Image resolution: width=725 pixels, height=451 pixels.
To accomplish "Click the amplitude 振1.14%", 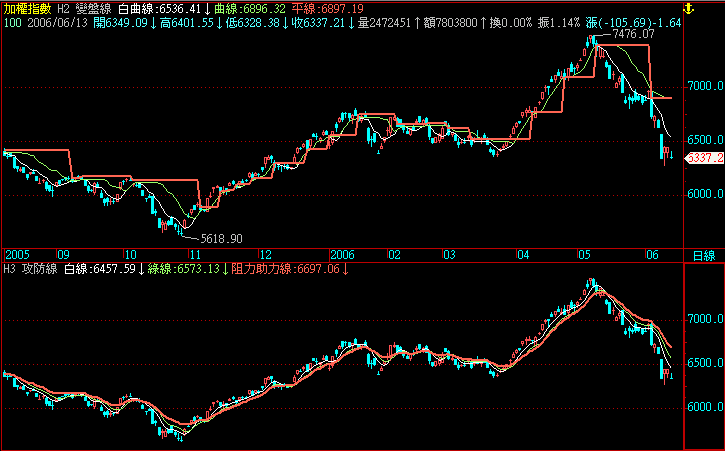I will [x=559, y=23].
